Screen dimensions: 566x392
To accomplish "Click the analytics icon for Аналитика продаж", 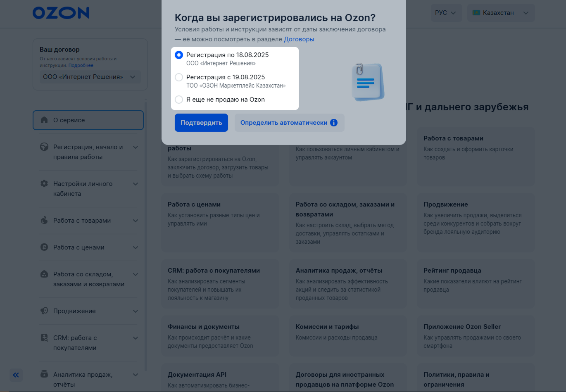I will click(x=44, y=375).
